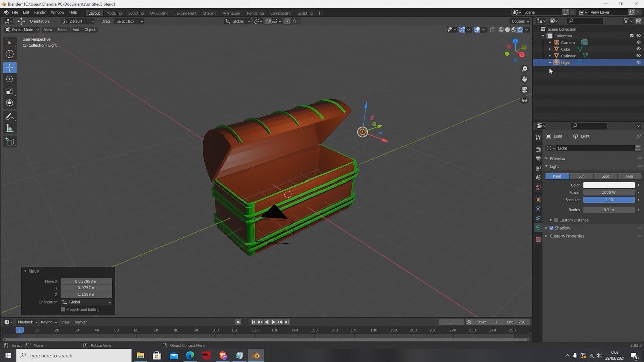Disable the Shadow checkbox
The image size is (644, 362).
tap(551, 228)
